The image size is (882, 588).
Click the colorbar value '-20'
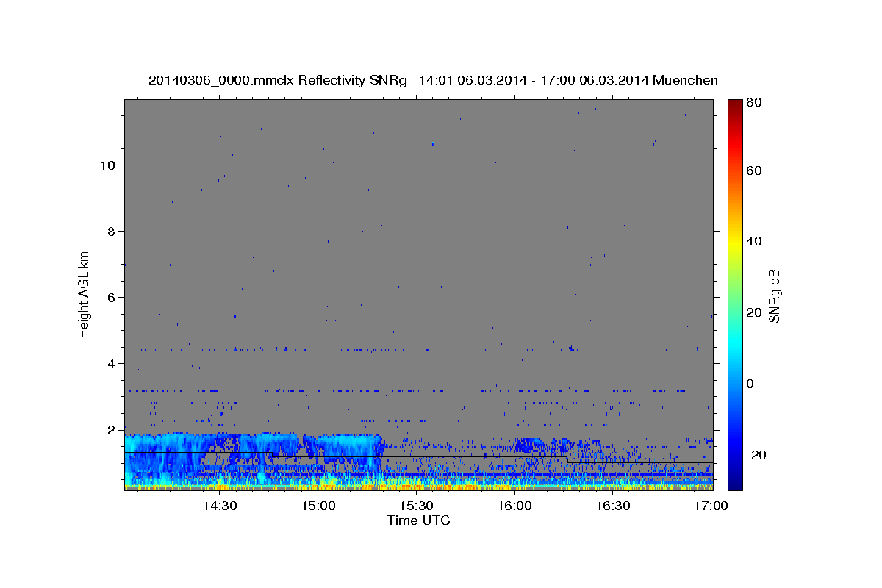coord(757,455)
